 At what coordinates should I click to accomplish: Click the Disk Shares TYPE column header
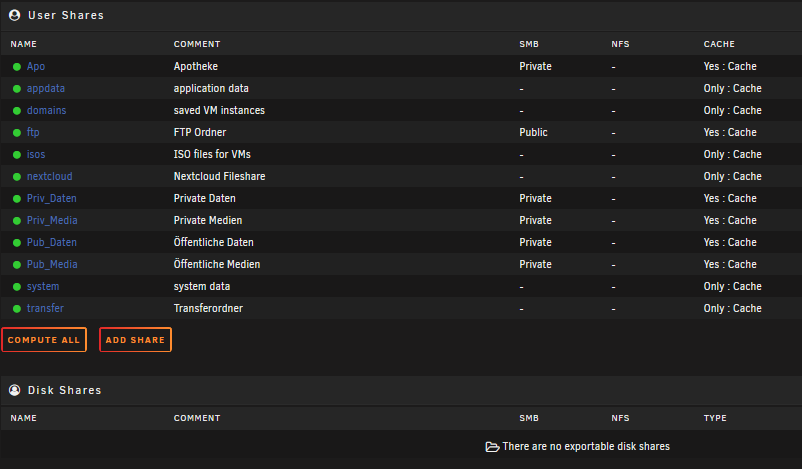click(x=715, y=418)
